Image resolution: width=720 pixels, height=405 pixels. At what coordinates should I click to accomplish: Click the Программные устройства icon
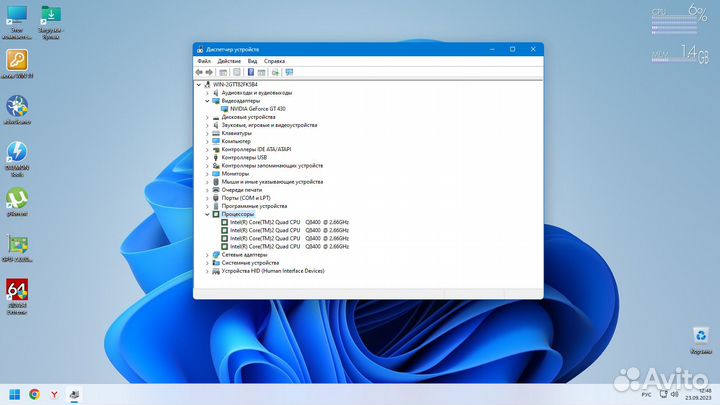tap(216, 206)
